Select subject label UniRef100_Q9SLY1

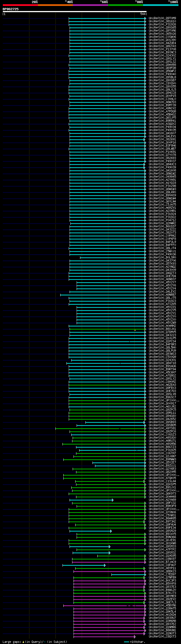coord(162,58)
